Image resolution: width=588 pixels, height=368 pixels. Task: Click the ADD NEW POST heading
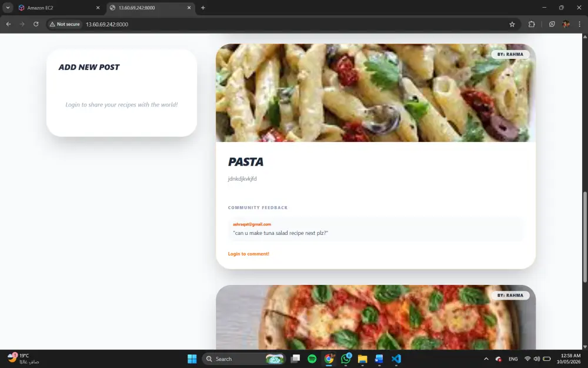click(x=89, y=67)
